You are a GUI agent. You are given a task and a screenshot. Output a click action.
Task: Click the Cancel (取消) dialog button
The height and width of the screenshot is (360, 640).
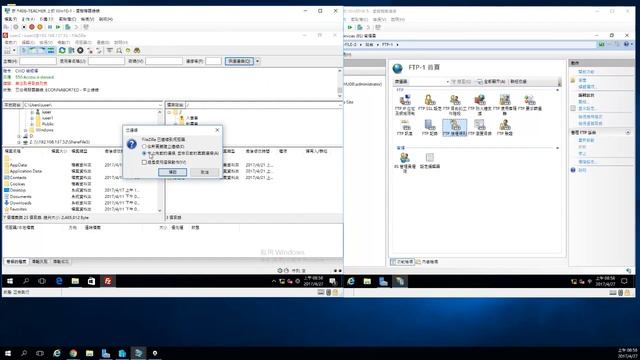(x=205, y=172)
